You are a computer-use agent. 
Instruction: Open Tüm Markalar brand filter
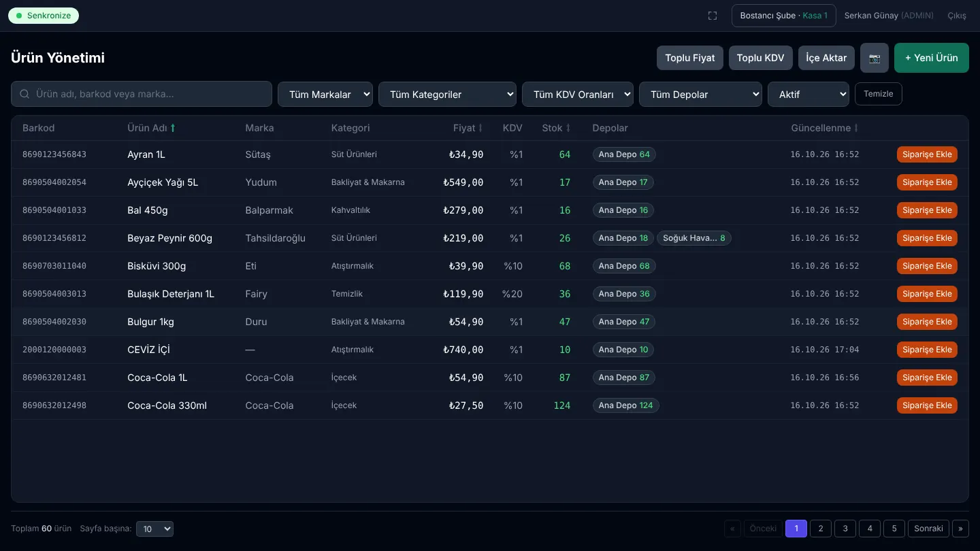pos(325,95)
